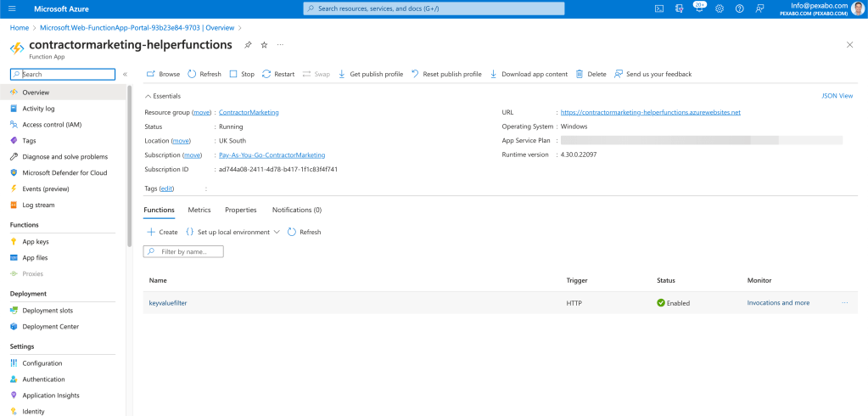
Task: Pin the function app to dashboard
Action: 248,45
